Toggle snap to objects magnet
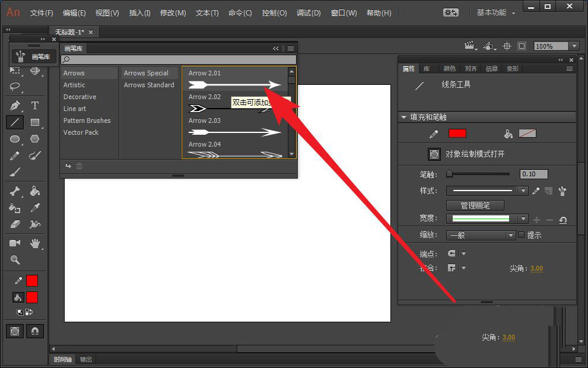This screenshot has width=588, height=368. pyautogui.click(x=35, y=331)
